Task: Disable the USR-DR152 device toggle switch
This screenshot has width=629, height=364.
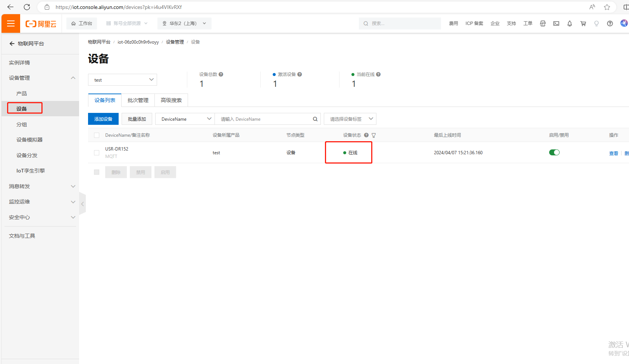Action: pos(554,152)
